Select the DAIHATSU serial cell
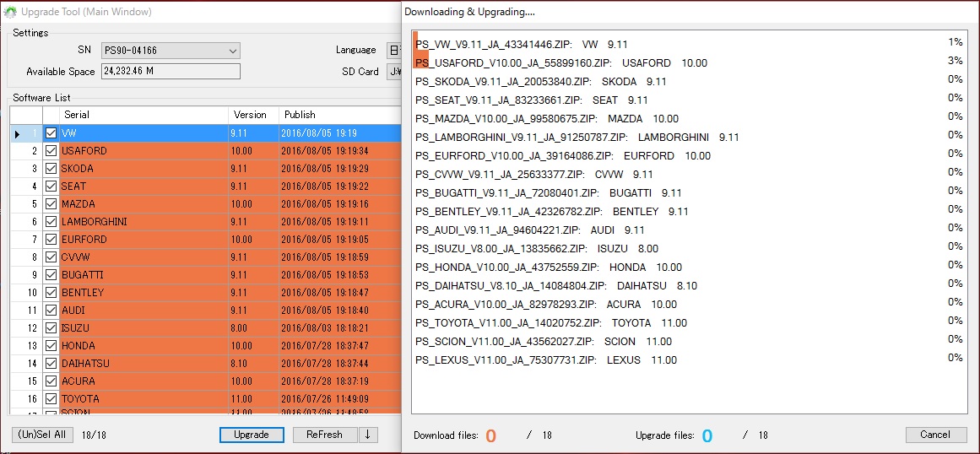 [x=144, y=364]
